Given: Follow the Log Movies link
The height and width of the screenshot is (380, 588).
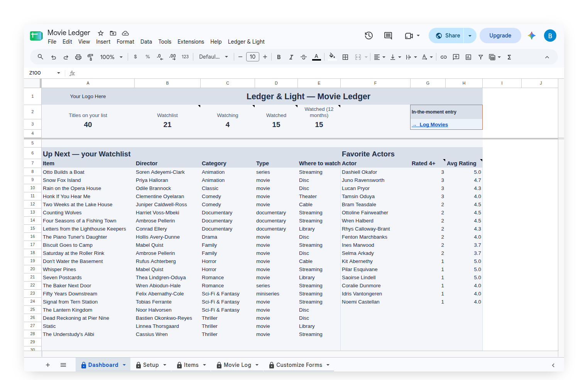Looking at the screenshot, I should pos(430,125).
